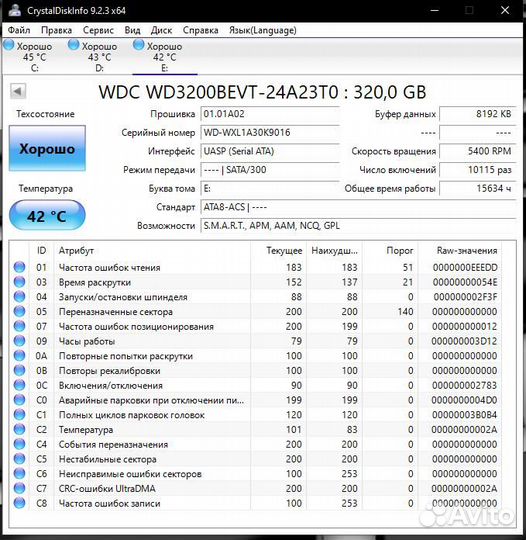This screenshot has height=540, width=526.
Task: Select the Полных циклов парковок головок row
Action: point(255,415)
